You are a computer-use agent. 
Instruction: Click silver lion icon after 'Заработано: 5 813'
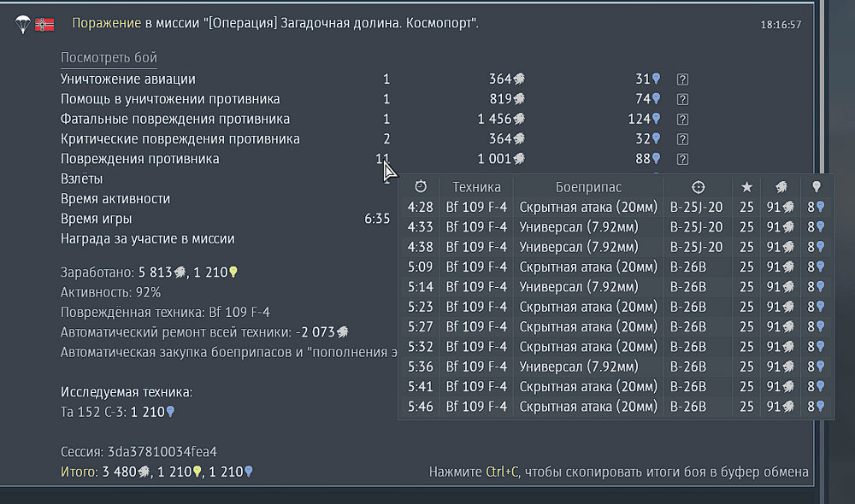180,272
